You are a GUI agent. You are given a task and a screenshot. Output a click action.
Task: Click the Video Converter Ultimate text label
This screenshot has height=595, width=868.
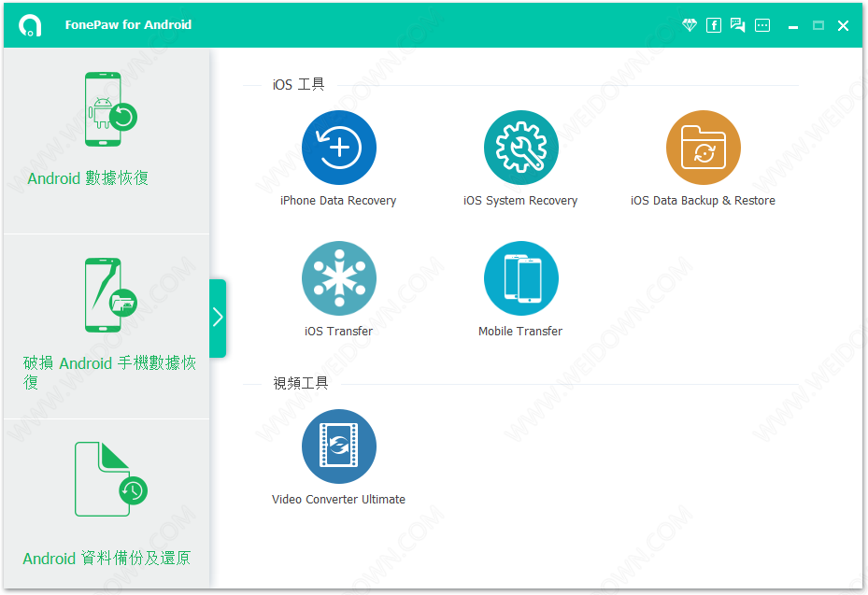pos(338,499)
